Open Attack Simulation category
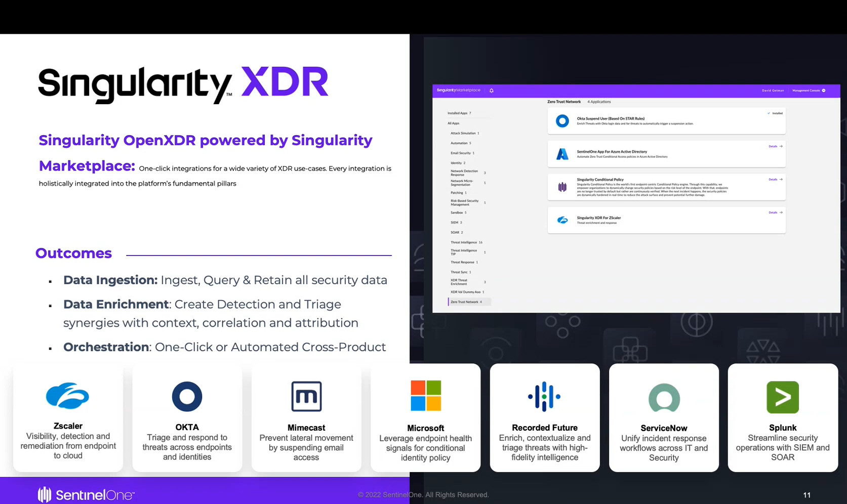The height and width of the screenshot is (504, 847). point(465,133)
